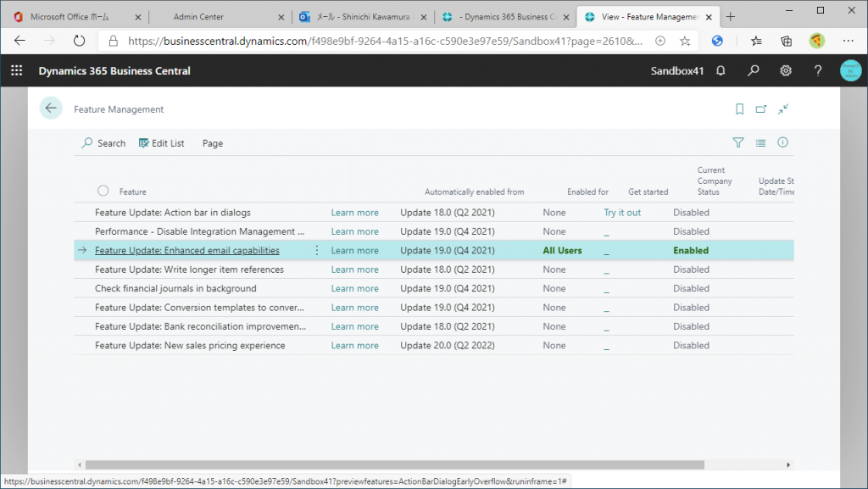This screenshot has height=489, width=868.
Task: Open Learn more for New sales pricing experience
Action: click(355, 346)
